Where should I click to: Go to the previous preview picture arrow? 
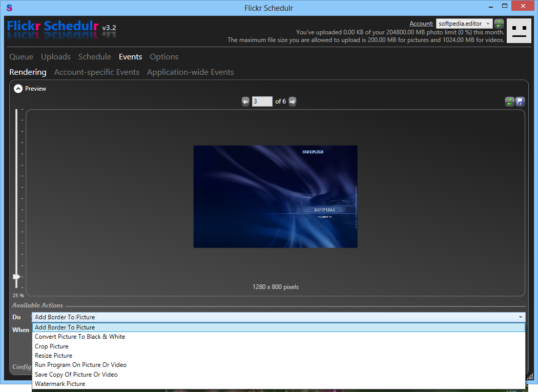click(x=245, y=101)
